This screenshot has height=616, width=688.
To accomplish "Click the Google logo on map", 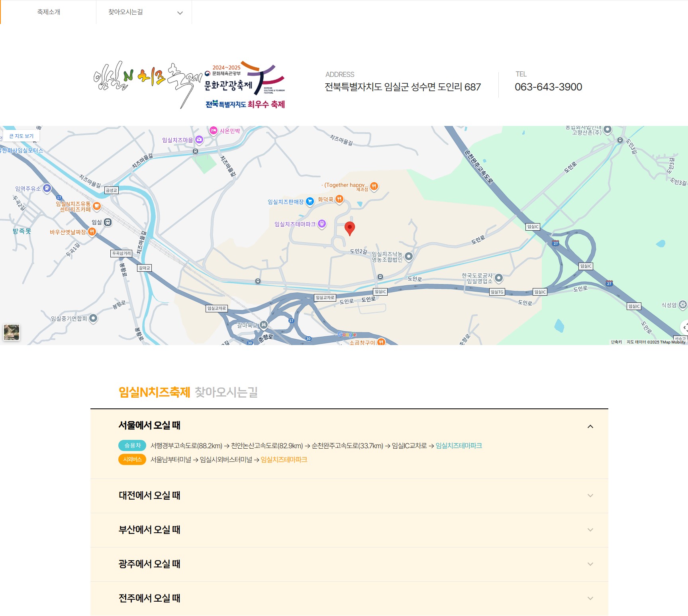I will click(x=347, y=334).
